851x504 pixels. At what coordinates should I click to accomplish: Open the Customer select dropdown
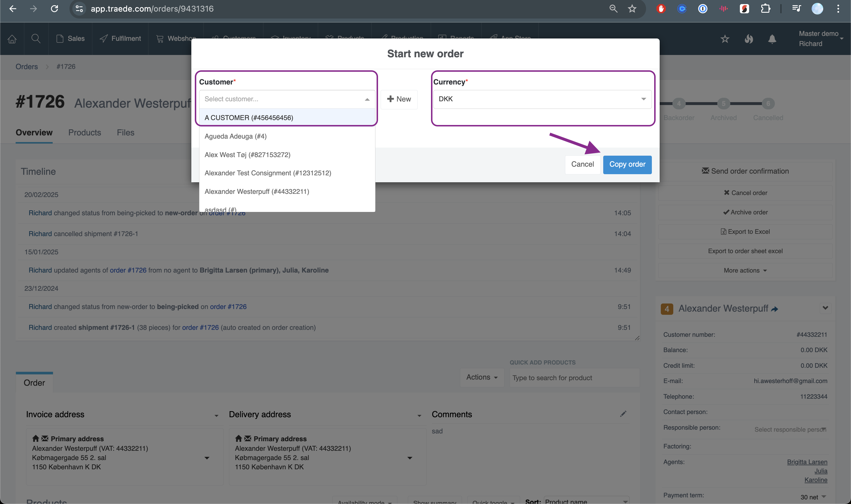click(x=287, y=99)
